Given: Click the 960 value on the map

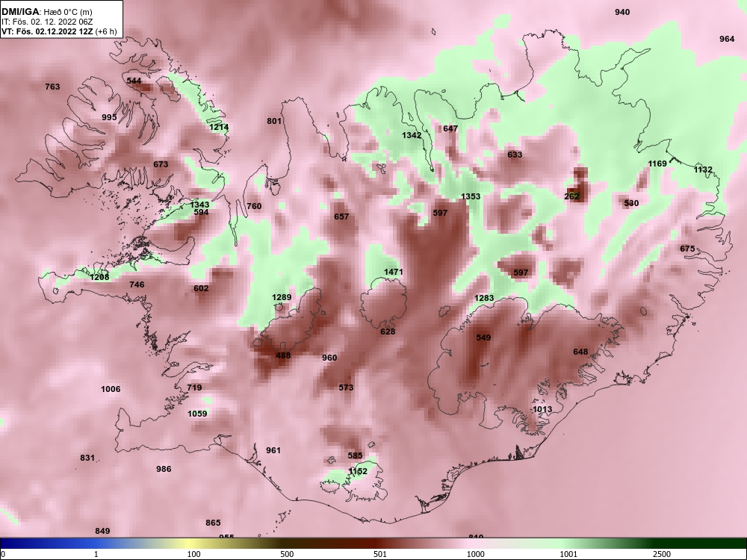Looking at the screenshot, I should pyautogui.click(x=329, y=358).
